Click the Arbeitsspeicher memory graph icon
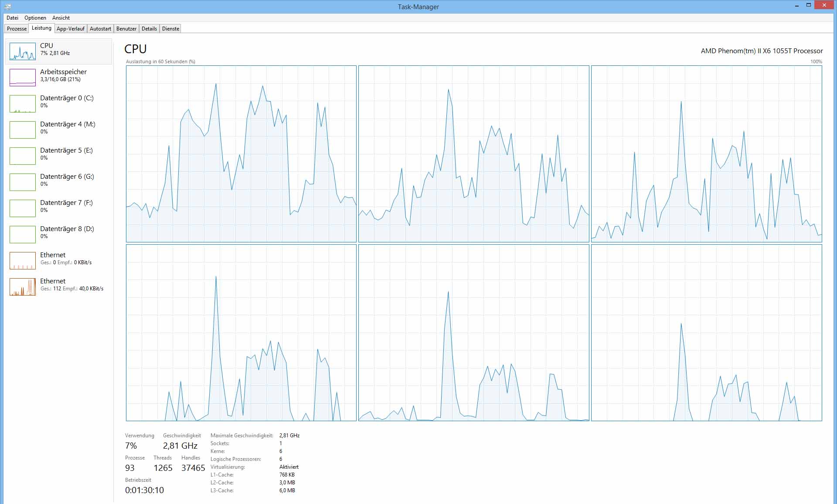This screenshot has height=504, width=837. [x=23, y=78]
